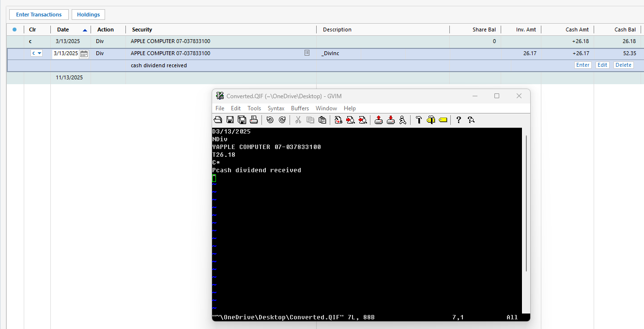
Task: Open the Buffers menu in GVIM
Action: (x=300, y=108)
